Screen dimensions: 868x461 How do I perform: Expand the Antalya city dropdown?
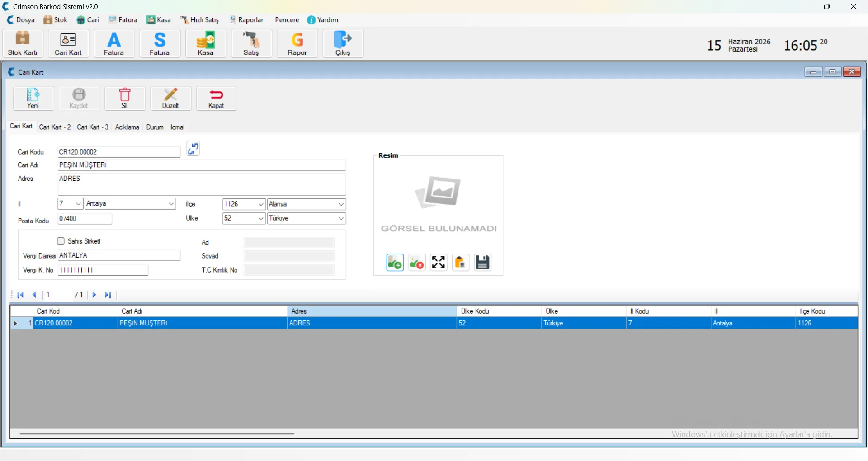point(171,204)
